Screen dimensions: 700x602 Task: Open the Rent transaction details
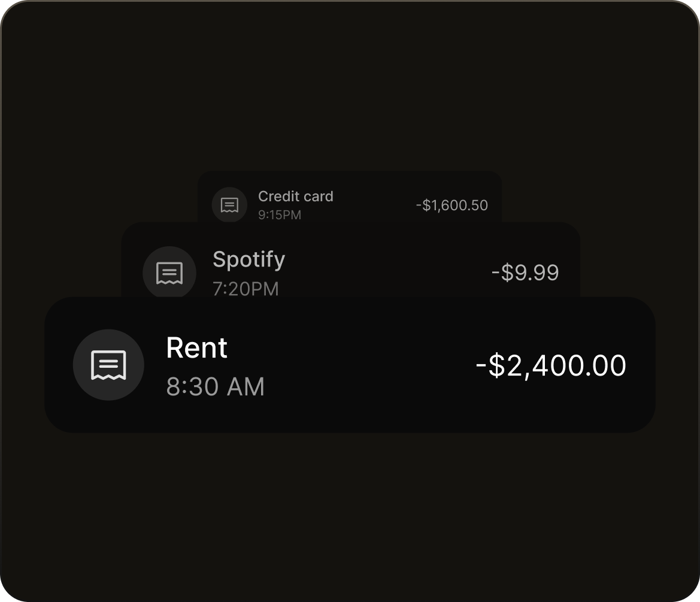click(x=350, y=365)
